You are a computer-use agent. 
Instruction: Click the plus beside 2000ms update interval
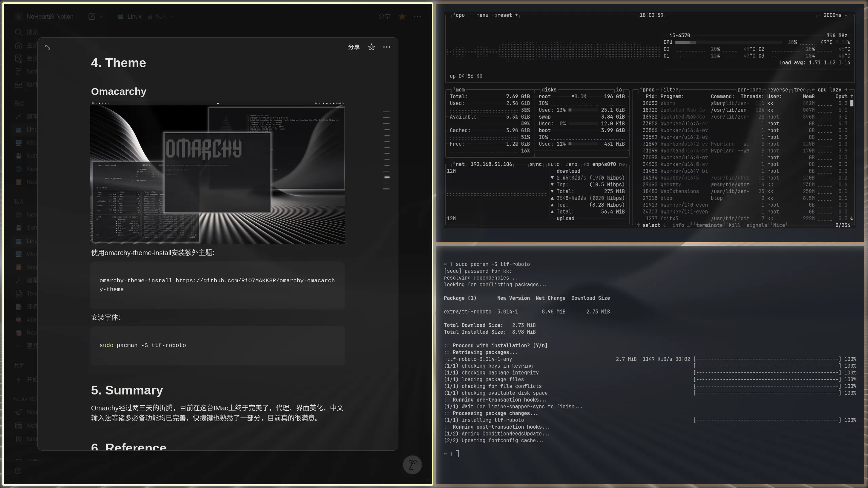click(x=846, y=15)
